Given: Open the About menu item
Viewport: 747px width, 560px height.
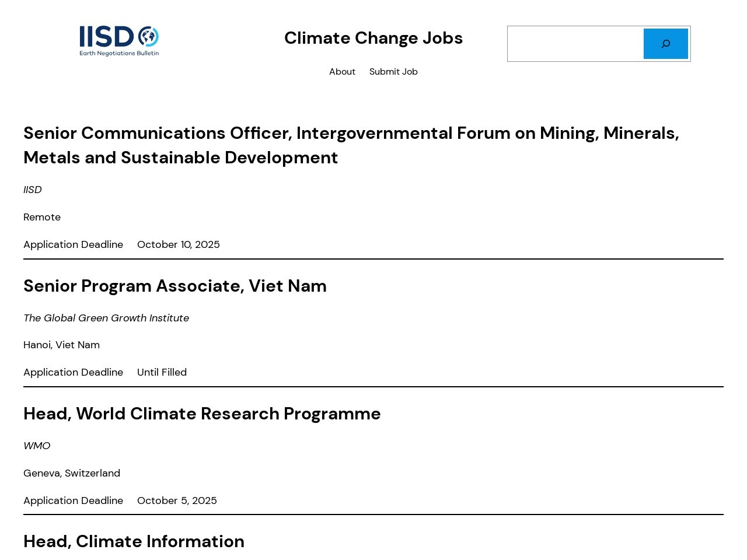Looking at the screenshot, I should pos(342,72).
